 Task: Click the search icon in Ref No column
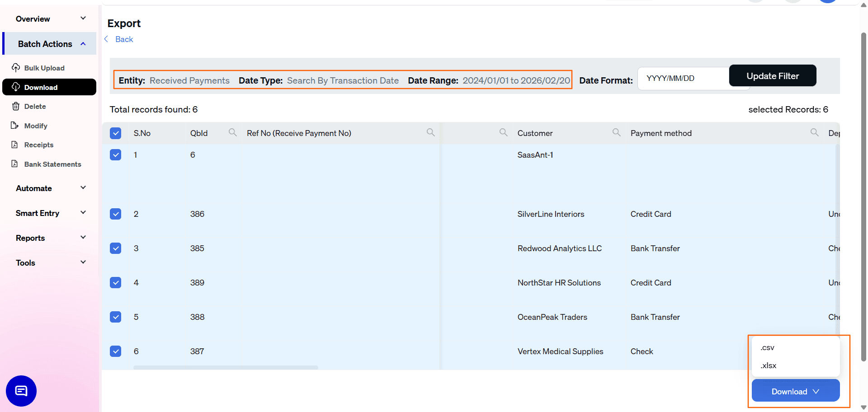point(430,132)
